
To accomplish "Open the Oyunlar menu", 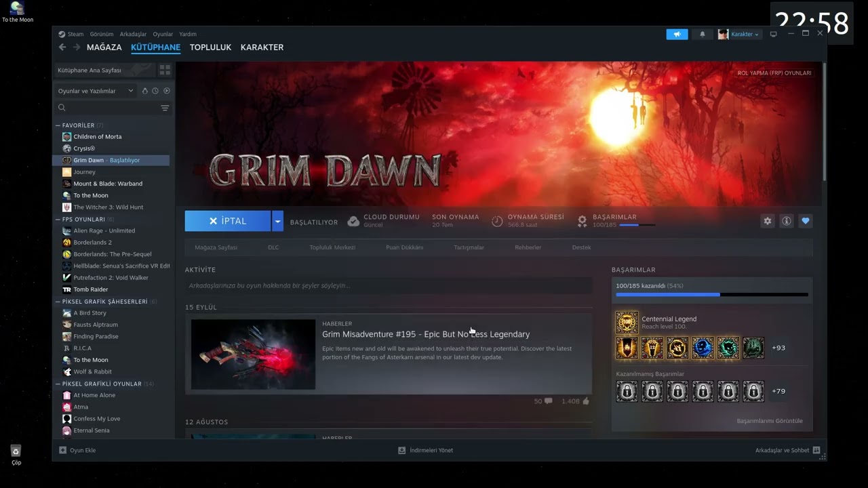I will coord(163,34).
